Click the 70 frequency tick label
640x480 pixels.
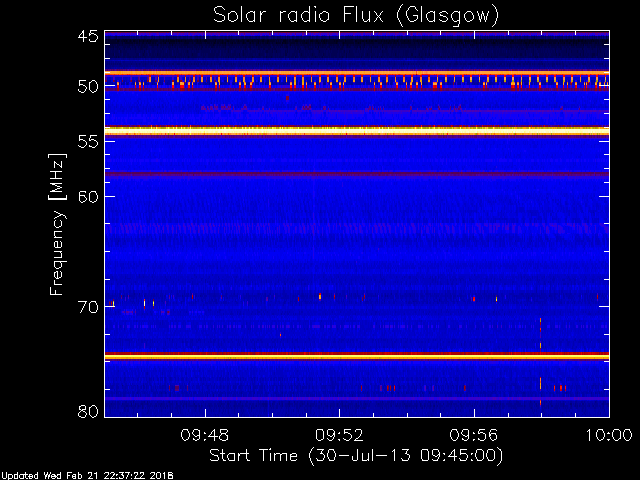pos(88,307)
